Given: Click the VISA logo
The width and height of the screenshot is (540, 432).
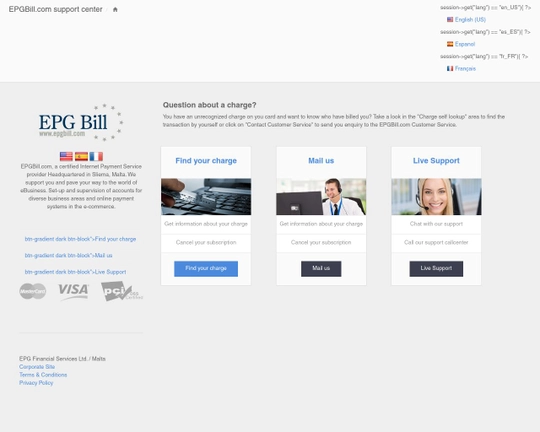Looking at the screenshot, I should click(73, 291).
